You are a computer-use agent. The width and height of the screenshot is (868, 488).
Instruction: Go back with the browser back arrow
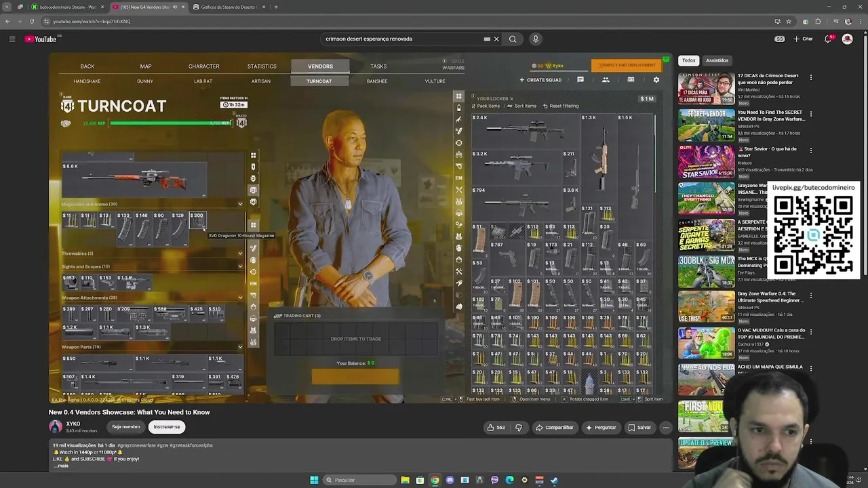pos(7,21)
